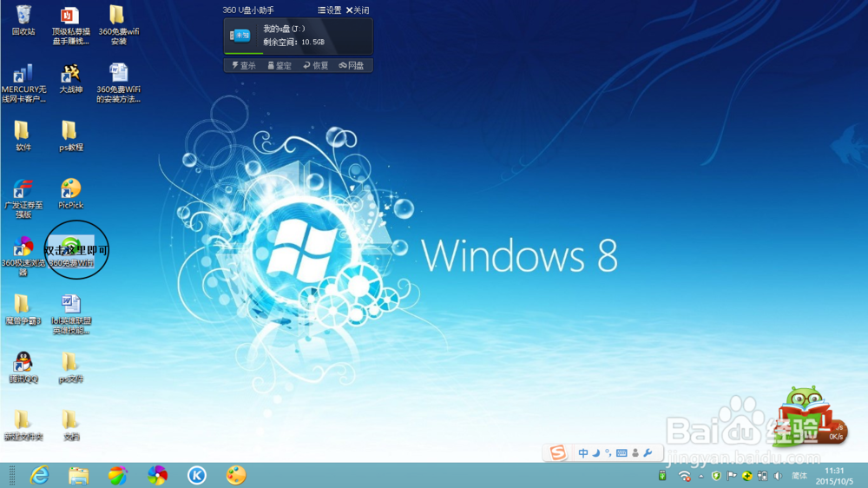Open the Sogou wrench settings icon
Screen dimensions: 868x488
click(x=648, y=453)
